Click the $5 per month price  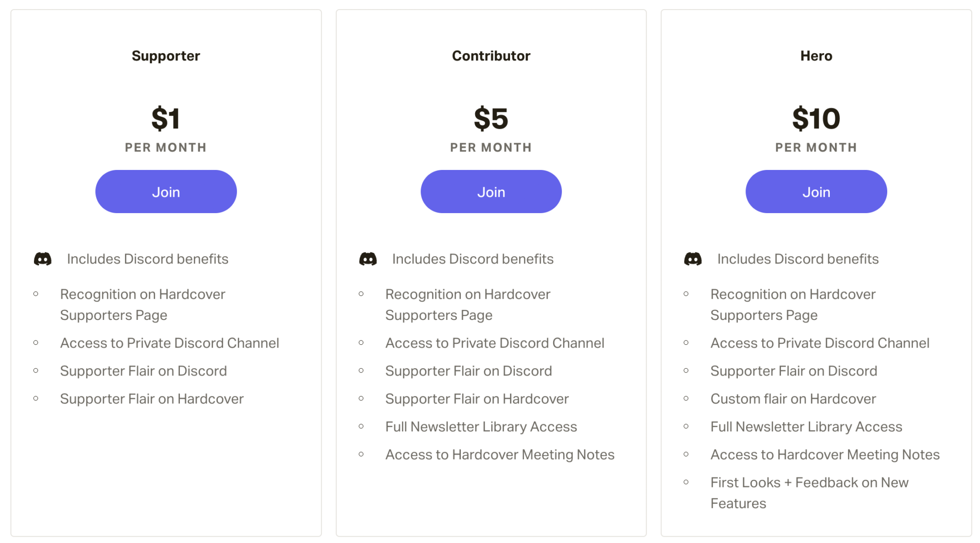[x=491, y=119]
